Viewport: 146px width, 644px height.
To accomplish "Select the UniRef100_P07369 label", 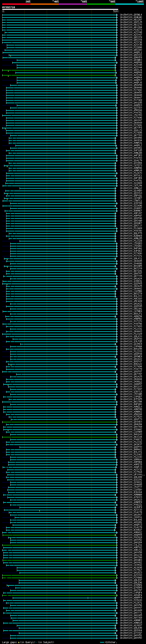I will click(131, 100).
